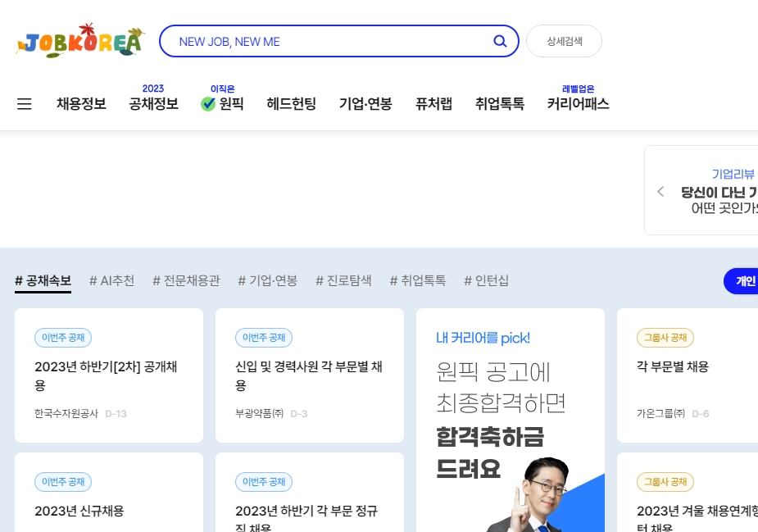Click the search magnifier icon
The image size is (758, 532).
click(x=500, y=41)
